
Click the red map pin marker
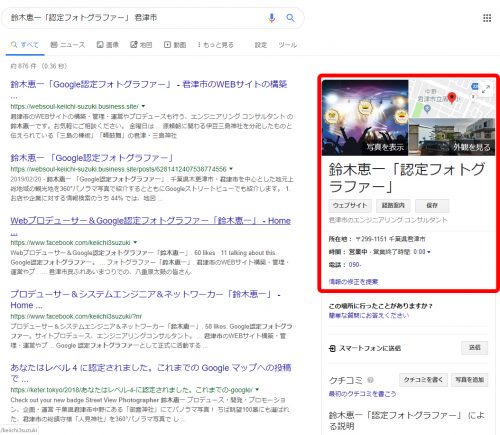(452, 98)
